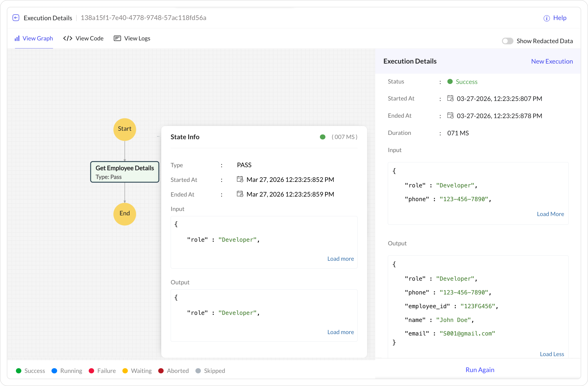
Task: Enable the Show Redacted Data toggle
Action: point(508,41)
